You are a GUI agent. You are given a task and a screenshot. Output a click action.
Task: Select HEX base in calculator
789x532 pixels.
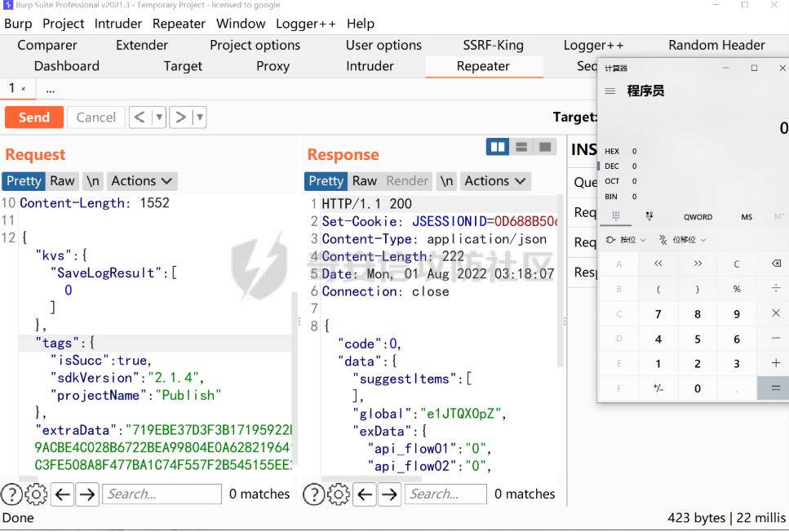click(612, 151)
